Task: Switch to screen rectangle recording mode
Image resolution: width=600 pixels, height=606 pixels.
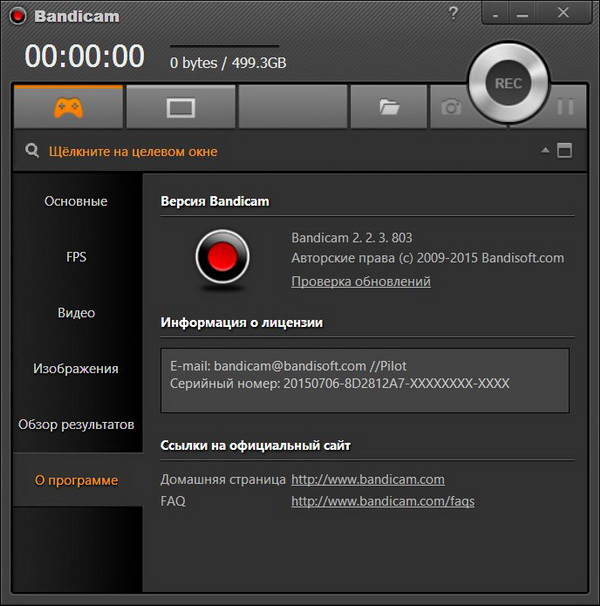Action: click(181, 107)
